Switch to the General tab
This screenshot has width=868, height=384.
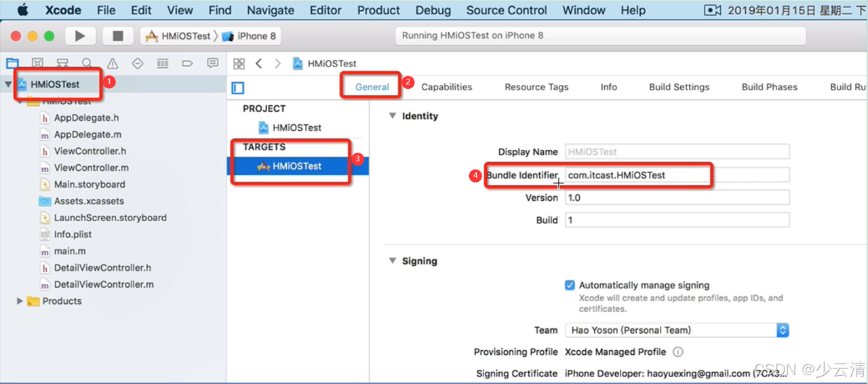(x=372, y=87)
